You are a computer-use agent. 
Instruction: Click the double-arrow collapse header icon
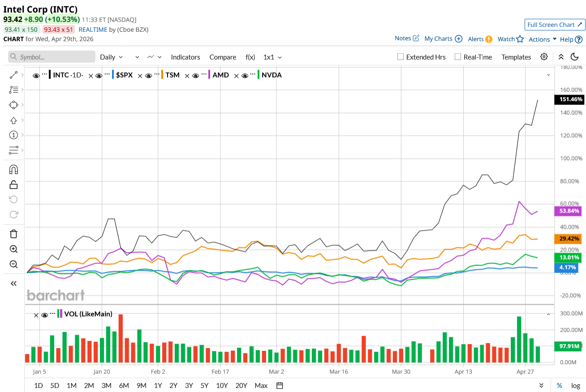561,57
